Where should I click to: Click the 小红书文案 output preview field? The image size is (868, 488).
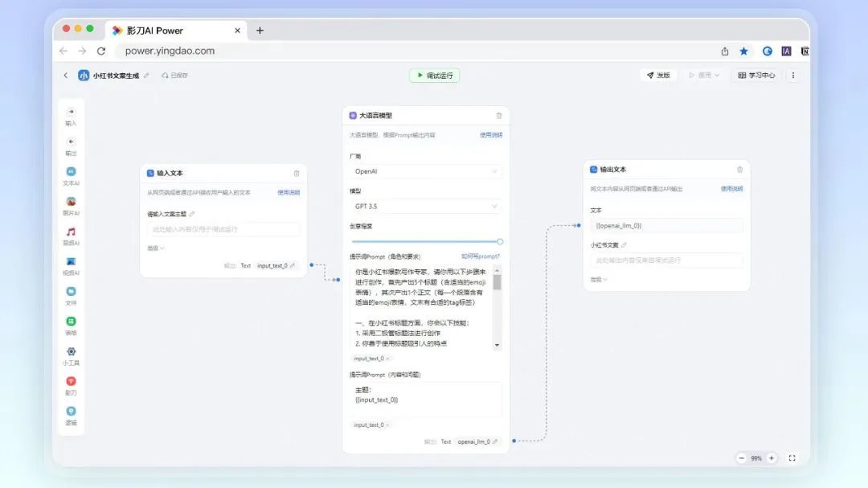click(666, 260)
